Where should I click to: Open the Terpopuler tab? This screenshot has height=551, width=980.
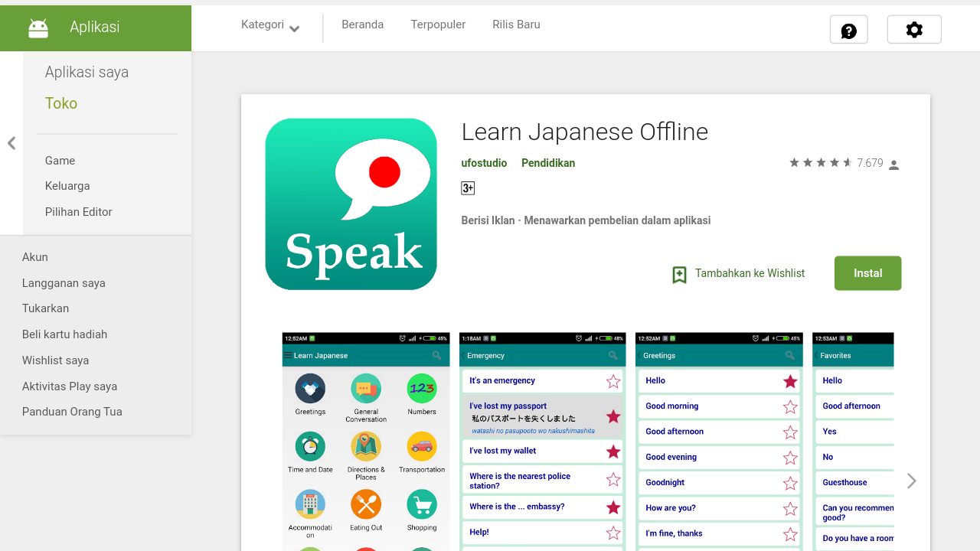[438, 24]
